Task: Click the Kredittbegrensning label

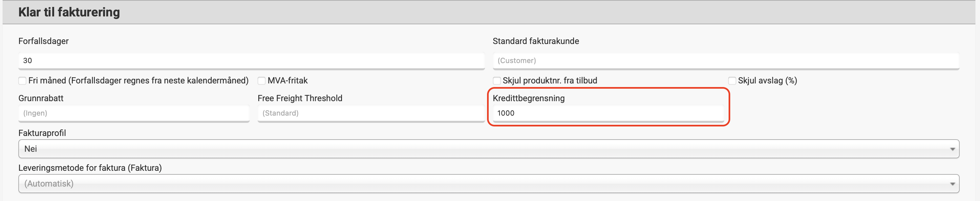Action: pyautogui.click(x=528, y=98)
